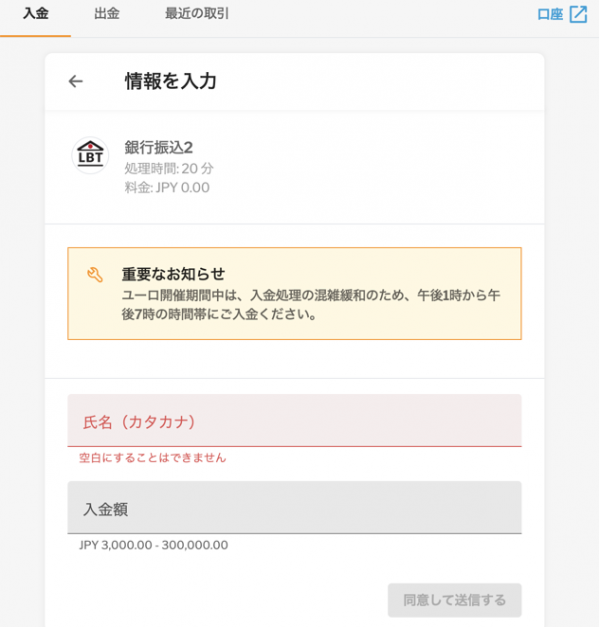
Task: Click the 処理時間: 20 分 text
Action: pyautogui.click(x=169, y=168)
